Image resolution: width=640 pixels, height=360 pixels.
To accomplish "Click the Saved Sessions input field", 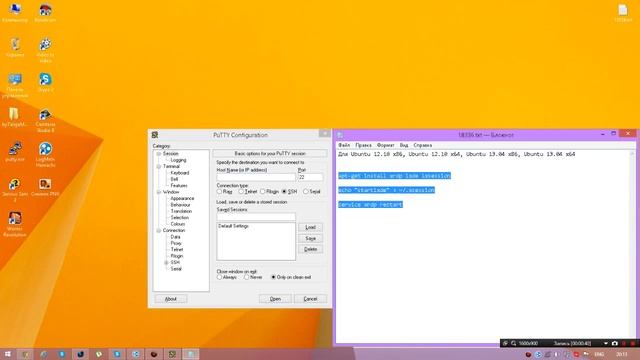I will tap(256, 217).
